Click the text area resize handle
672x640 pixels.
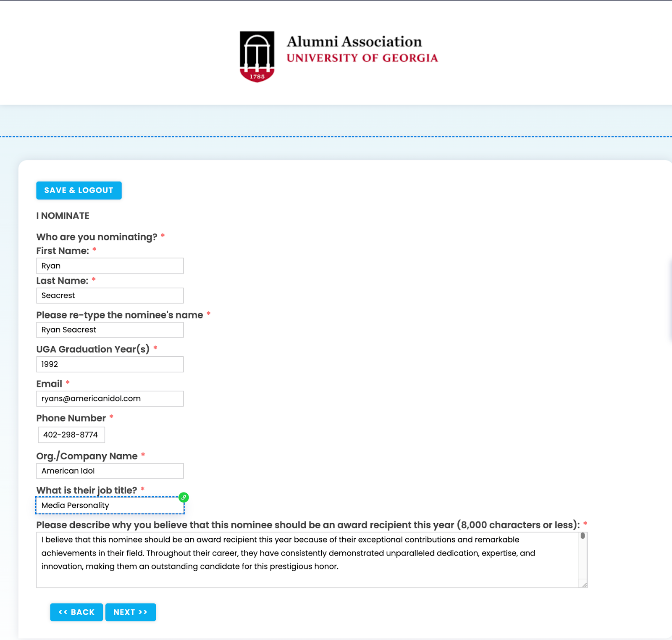584,585
